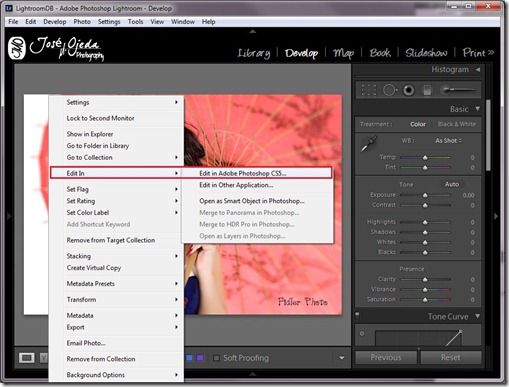Click the Tone Curve point adjustment icon
509x387 pixels.
tap(362, 333)
